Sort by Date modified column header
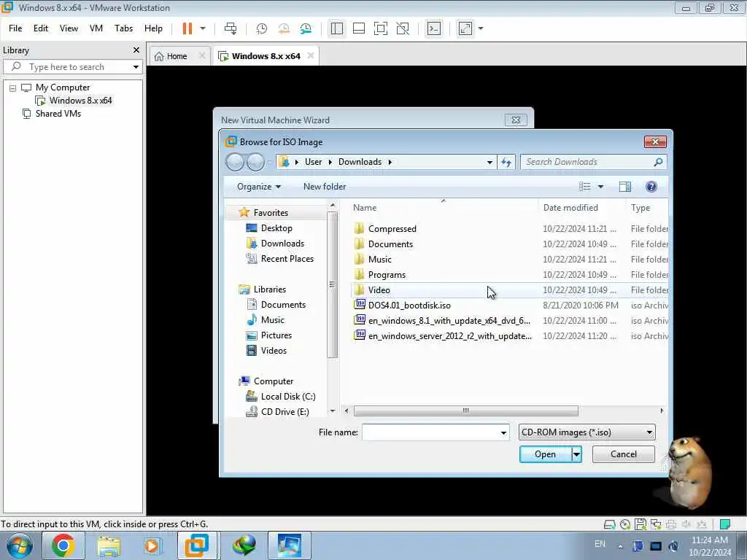747x560 pixels. (x=570, y=208)
